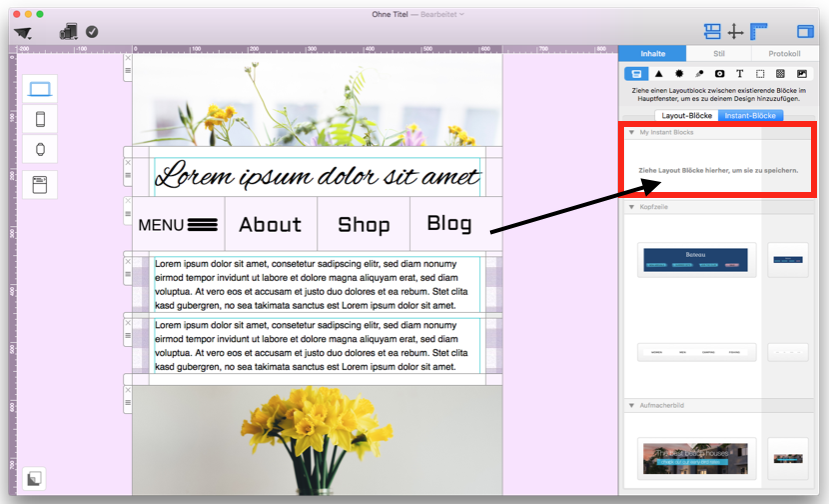Viewport: 829px width, 504px height.
Task: Open the device preview icon in toolbar
Action: pos(69,32)
